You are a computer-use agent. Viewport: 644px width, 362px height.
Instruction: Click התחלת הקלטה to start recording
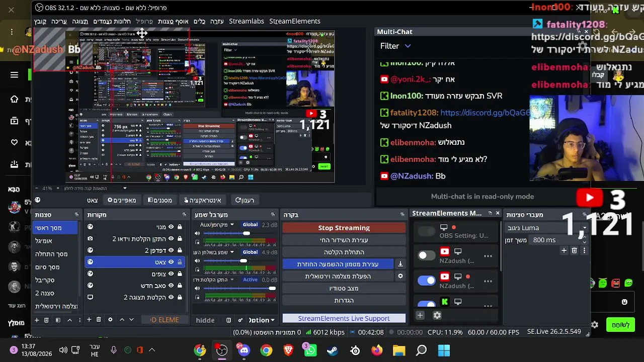pos(344,252)
